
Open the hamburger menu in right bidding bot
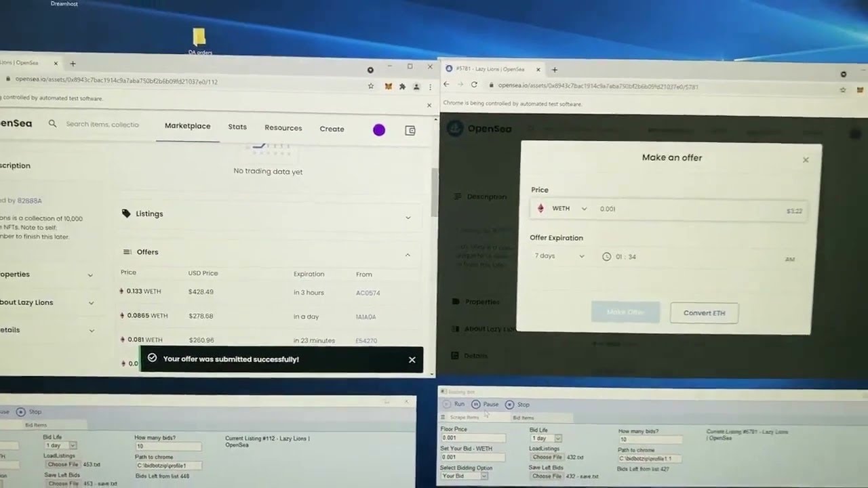click(x=443, y=418)
